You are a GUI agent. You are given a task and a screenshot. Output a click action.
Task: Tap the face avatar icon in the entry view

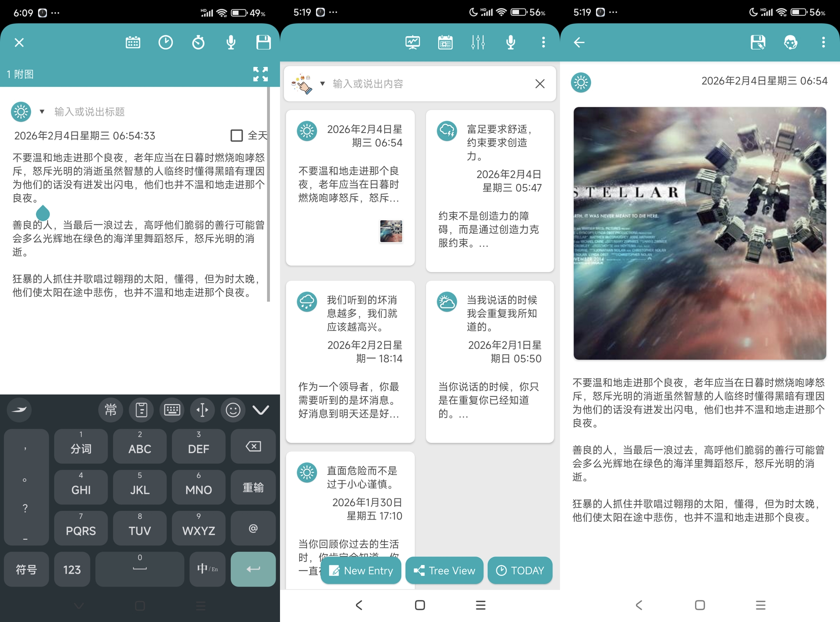790,43
